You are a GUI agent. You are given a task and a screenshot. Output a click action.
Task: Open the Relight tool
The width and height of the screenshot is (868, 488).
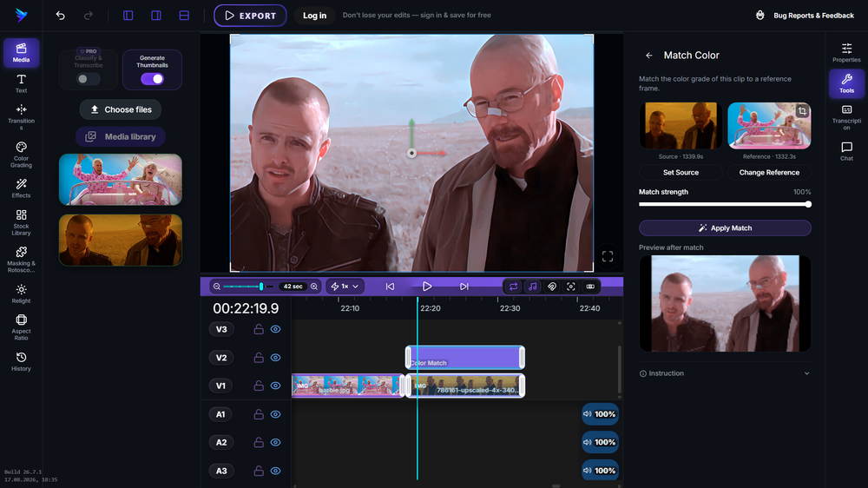(21, 294)
